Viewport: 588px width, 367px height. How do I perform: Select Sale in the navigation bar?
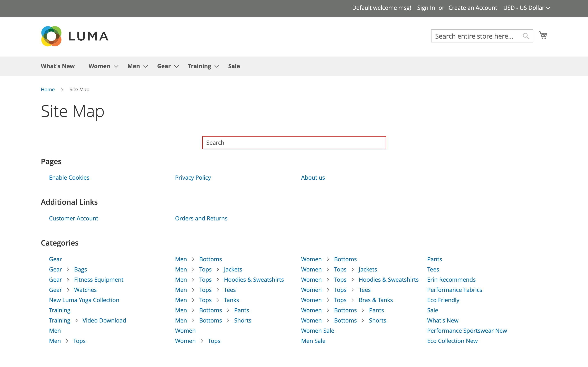point(234,66)
